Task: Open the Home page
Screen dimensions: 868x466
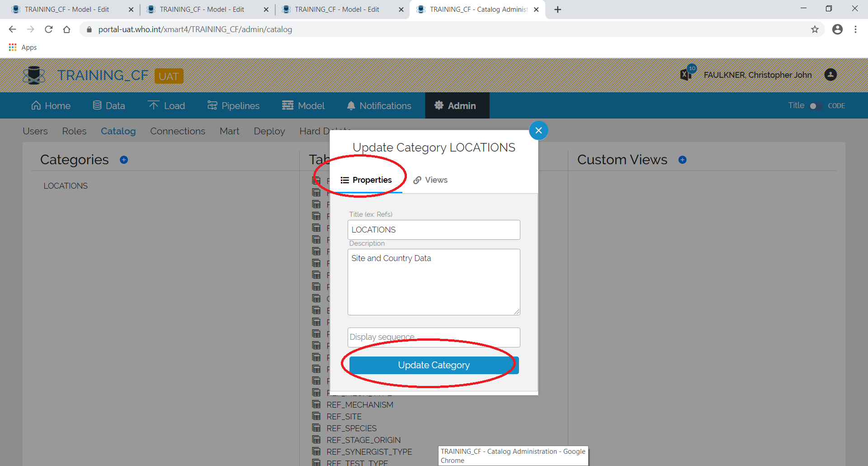Action: (x=51, y=106)
